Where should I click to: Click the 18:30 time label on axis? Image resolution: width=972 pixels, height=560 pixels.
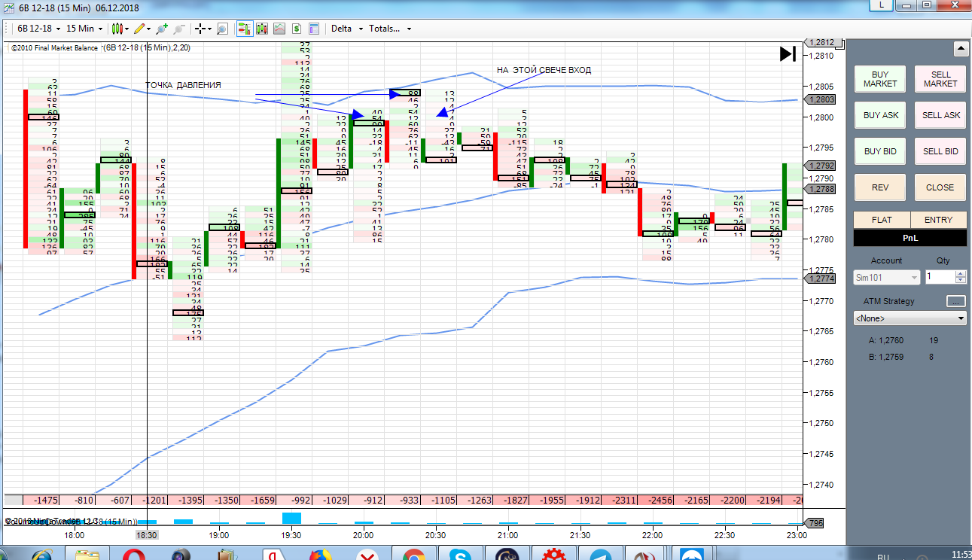point(147,535)
